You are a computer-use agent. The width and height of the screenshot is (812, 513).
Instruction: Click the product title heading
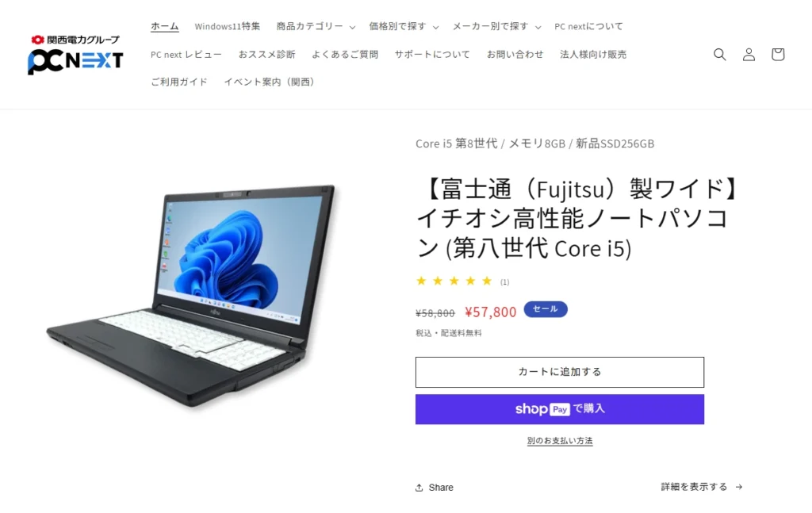578,219
